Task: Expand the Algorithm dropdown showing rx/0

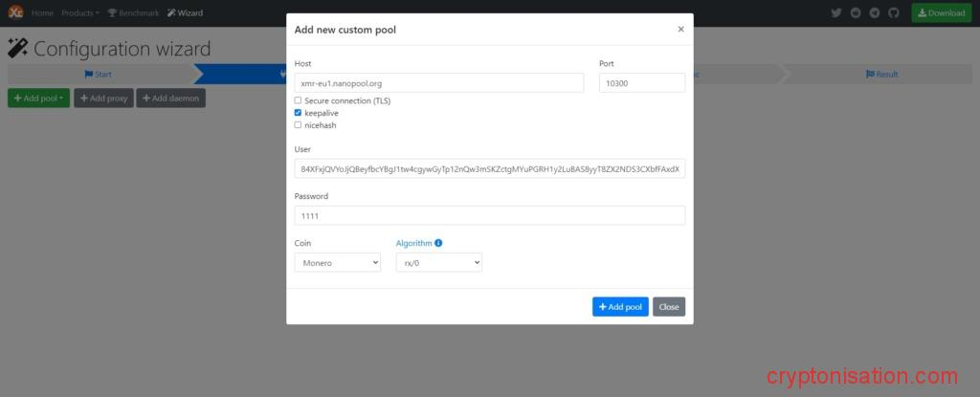Action: point(438,262)
